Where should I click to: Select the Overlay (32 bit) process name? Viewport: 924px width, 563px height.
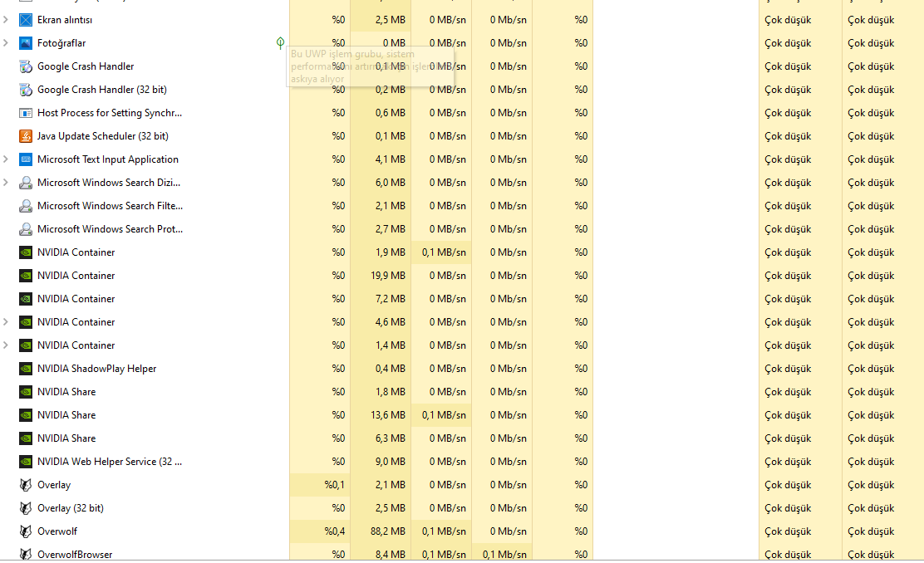(71, 508)
